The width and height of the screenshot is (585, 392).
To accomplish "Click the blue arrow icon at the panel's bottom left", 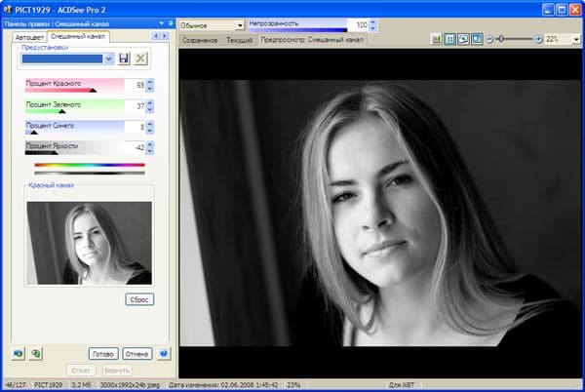I will point(18,353).
